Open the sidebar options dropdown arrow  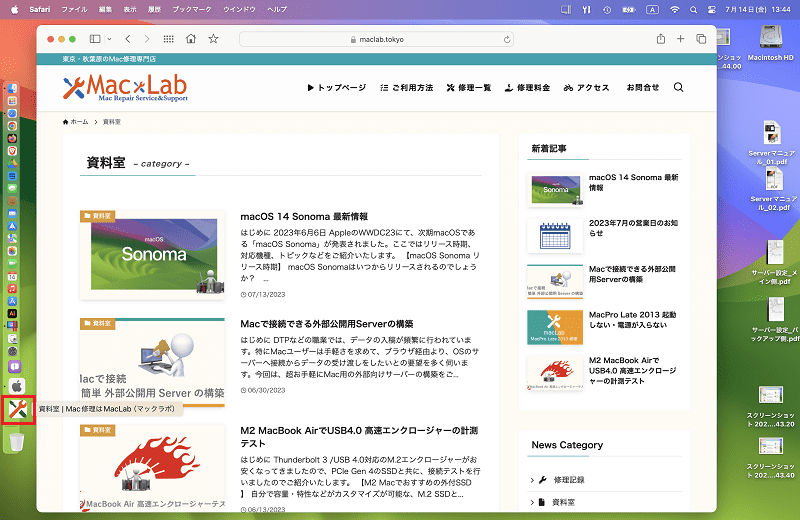[x=109, y=39]
